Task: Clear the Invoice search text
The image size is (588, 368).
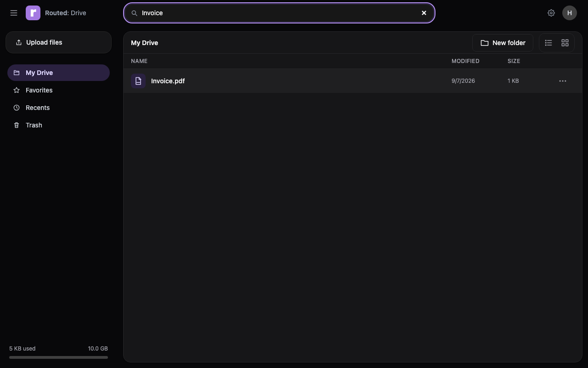Action: pyautogui.click(x=424, y=13)
